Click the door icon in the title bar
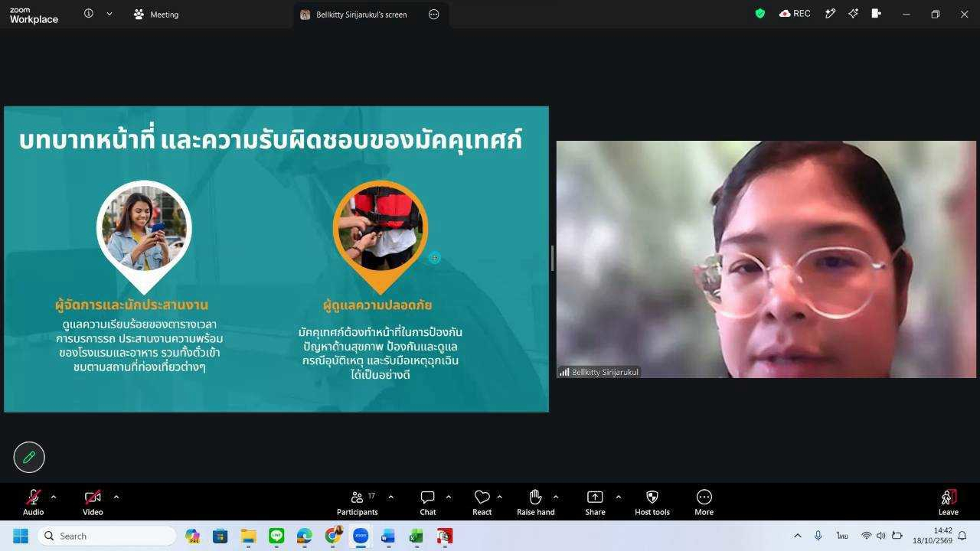Image resolution: width=980 pixels, height=551 pixels. [877, 14]
